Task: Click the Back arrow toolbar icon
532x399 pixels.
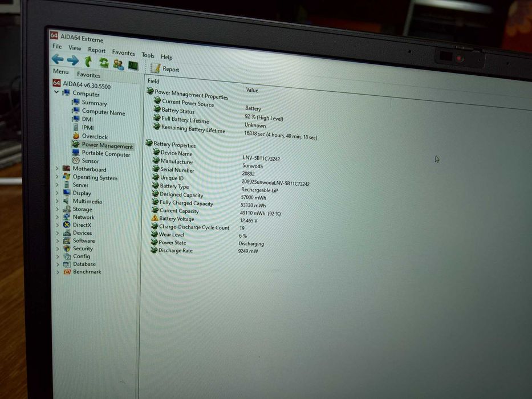Action: click(x=58, y=59)
